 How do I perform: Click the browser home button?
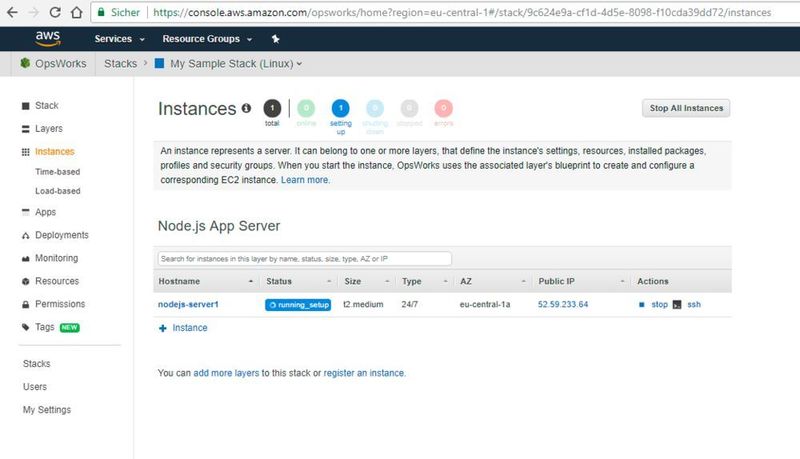77,12
